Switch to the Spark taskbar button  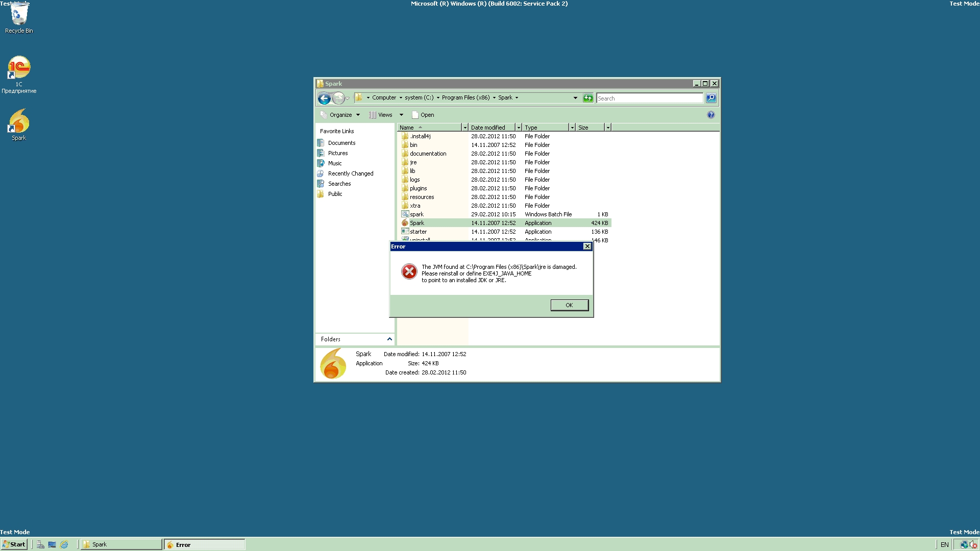pos(121,544)
